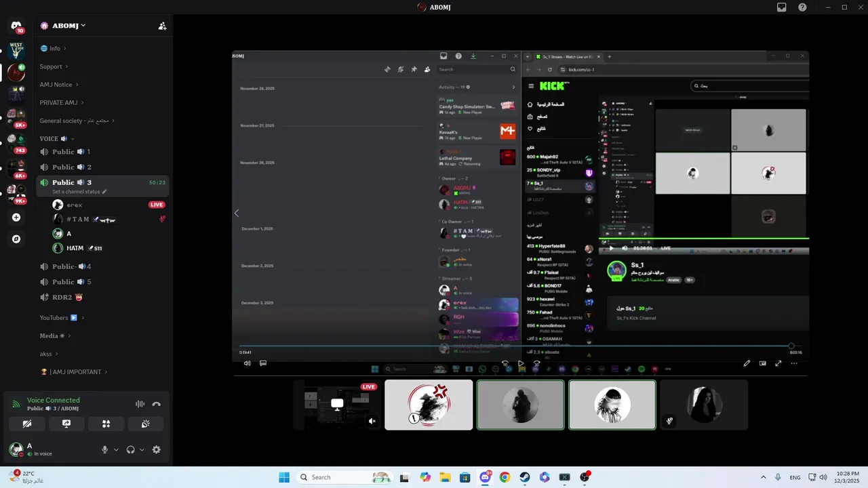Expand the Info category
Image resolution: width=868 pixels, height=488 pixels.
coord(53,49)
